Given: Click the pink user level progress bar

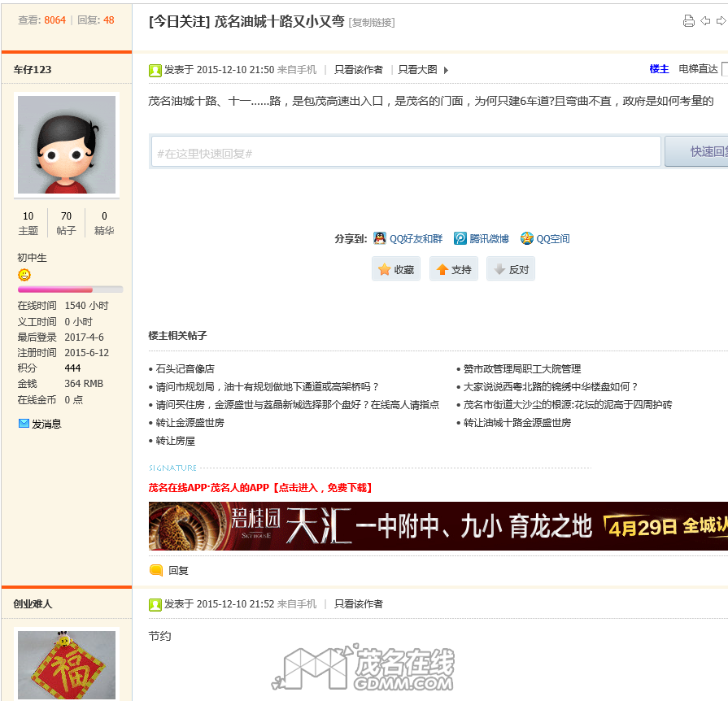Looking at the screenshot, I should point(70,290).
